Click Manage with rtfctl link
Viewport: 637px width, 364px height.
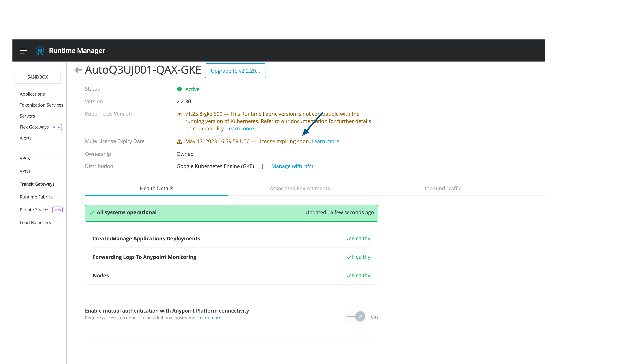293,166
